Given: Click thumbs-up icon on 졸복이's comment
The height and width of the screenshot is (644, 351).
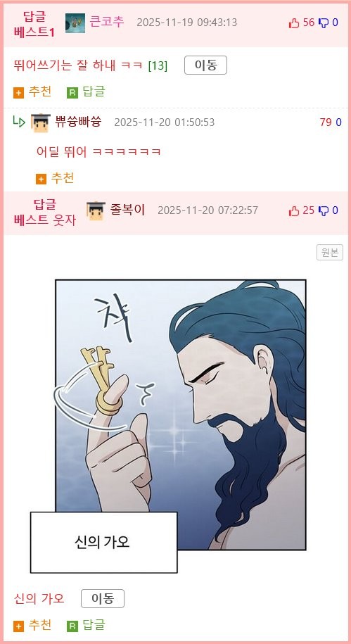Looking at the screenshot, I should pos(294,210).
